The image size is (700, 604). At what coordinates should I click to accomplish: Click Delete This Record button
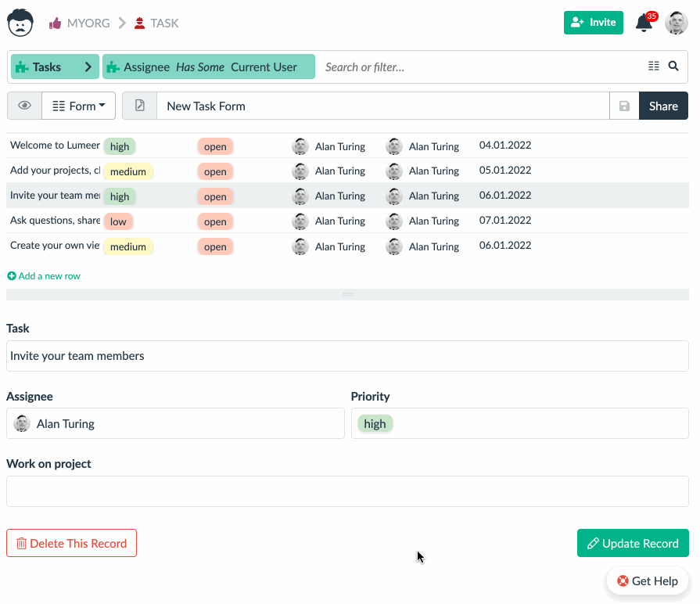pos(71,543)
